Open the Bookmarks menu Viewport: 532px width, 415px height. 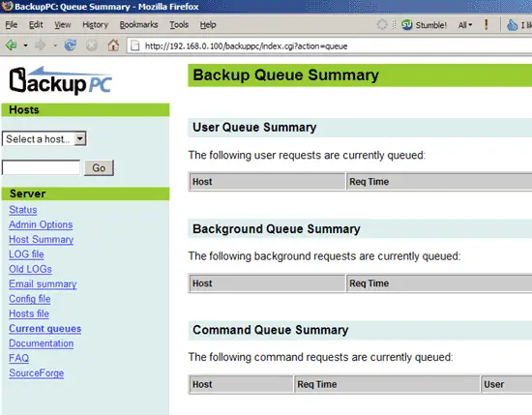click(138, 25)
